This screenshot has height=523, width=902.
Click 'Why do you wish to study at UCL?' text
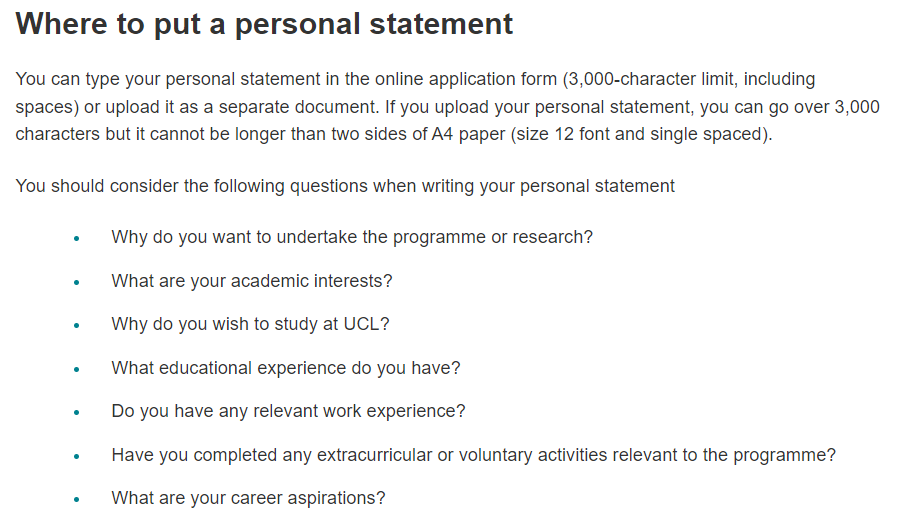(250, 324)
